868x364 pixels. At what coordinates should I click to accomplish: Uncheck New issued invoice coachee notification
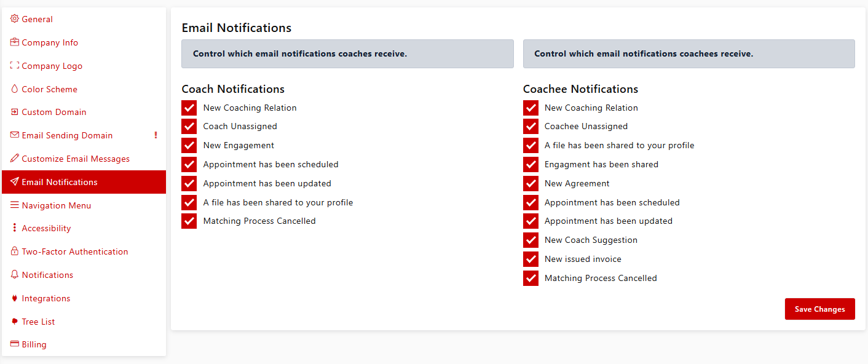point(531,259)
